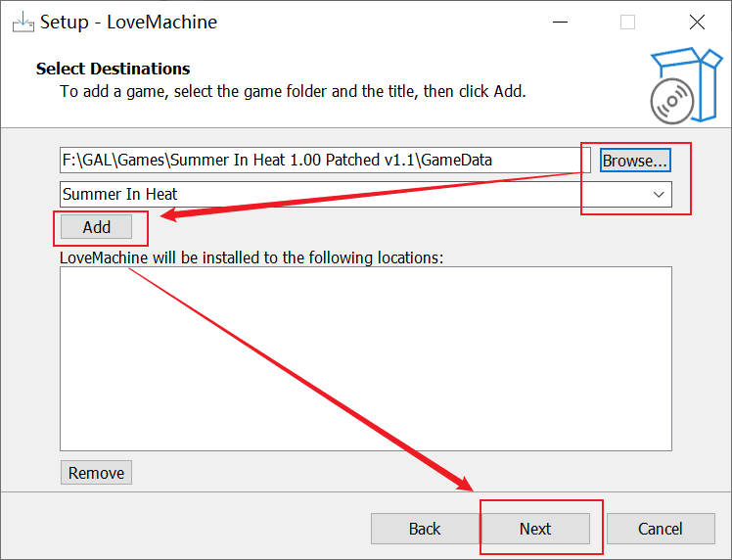Close the Setup - LoveMachine window
Viewport: 732px width, 560px height.
tap(697, 22)
